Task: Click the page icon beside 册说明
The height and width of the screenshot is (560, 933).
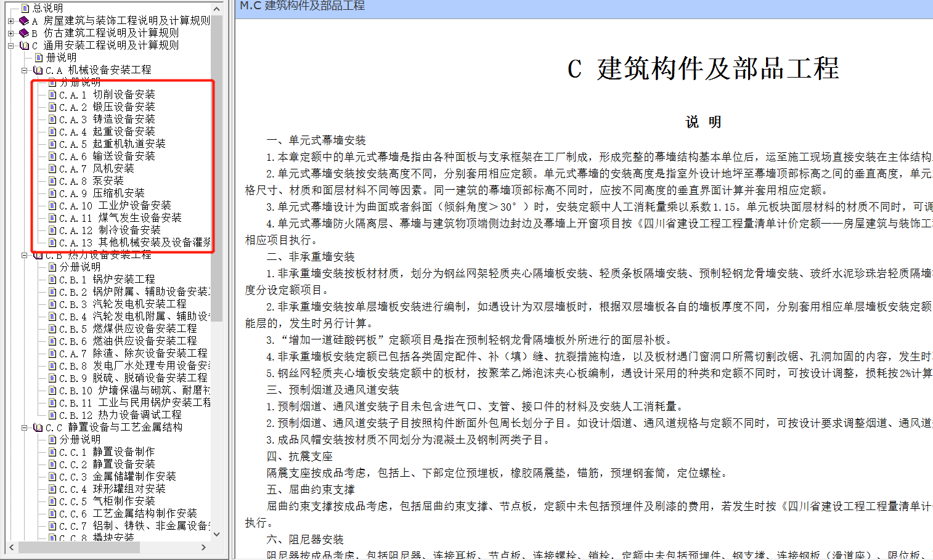Action: tap(39, 57)
